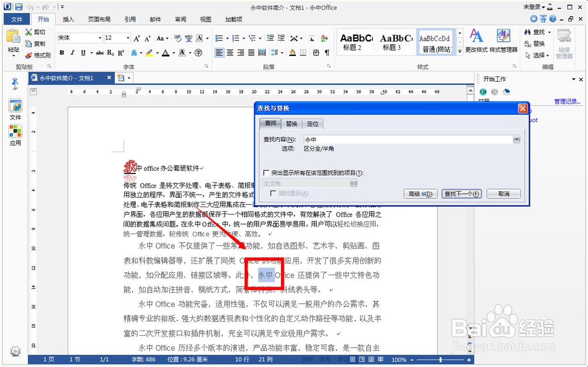
Task: Switch to the 定位 tab in the dialog
Action: point(312,124)
